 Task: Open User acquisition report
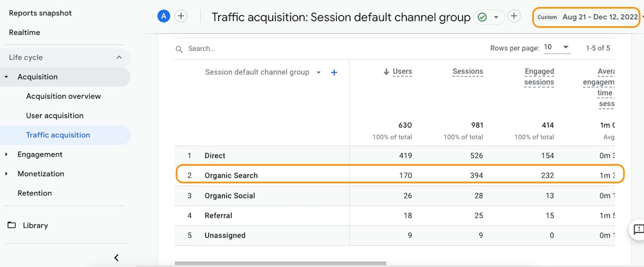[x=55, y=116]
